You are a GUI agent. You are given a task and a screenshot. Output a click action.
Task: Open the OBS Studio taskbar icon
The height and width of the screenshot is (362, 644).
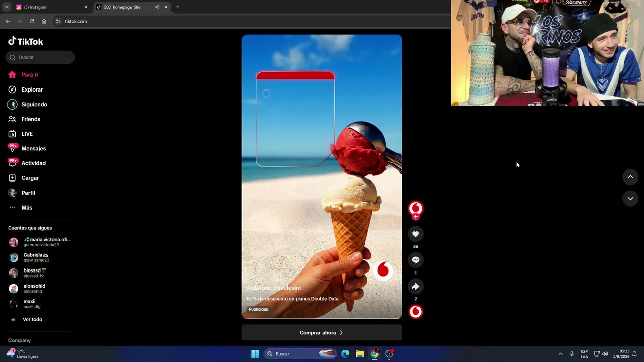tap(389, 354)
